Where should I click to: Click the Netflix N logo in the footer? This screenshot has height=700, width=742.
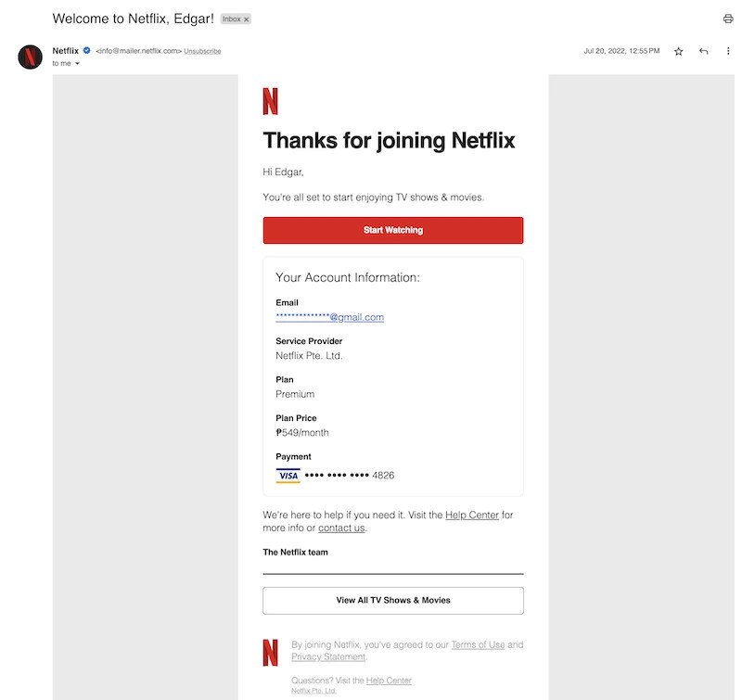[270, 652]
